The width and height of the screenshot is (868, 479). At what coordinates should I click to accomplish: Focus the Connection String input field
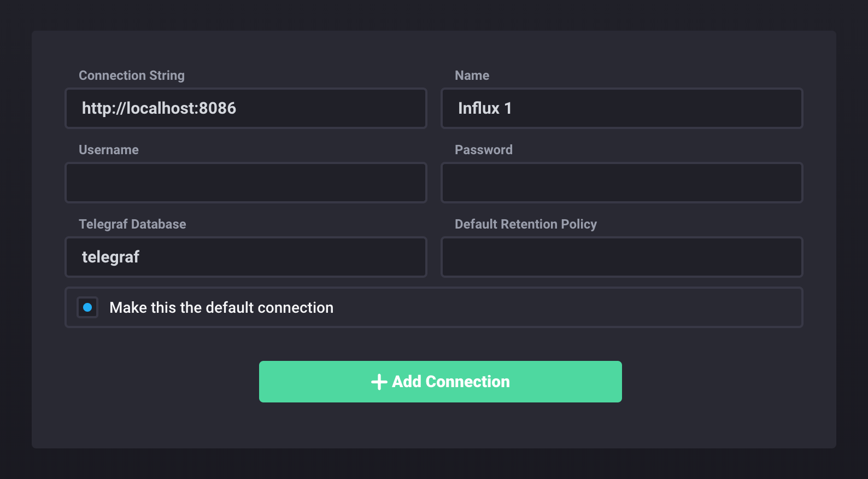pos(328,108)
